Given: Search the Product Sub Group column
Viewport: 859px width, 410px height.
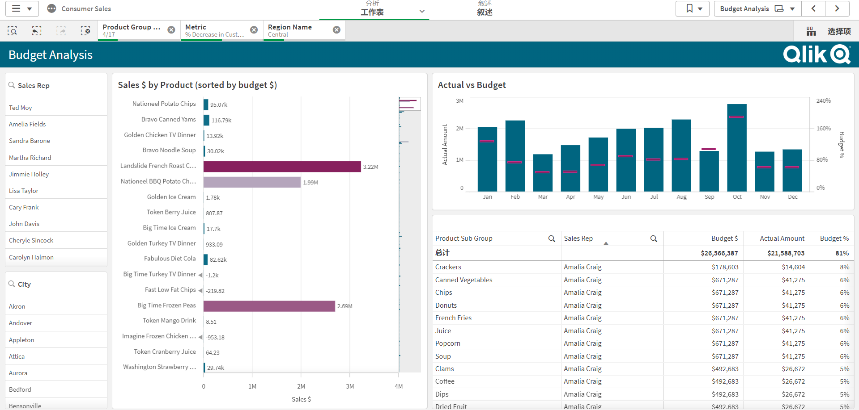Looking at the screenshot, I should pyautogui.click(x=552, y=238).
